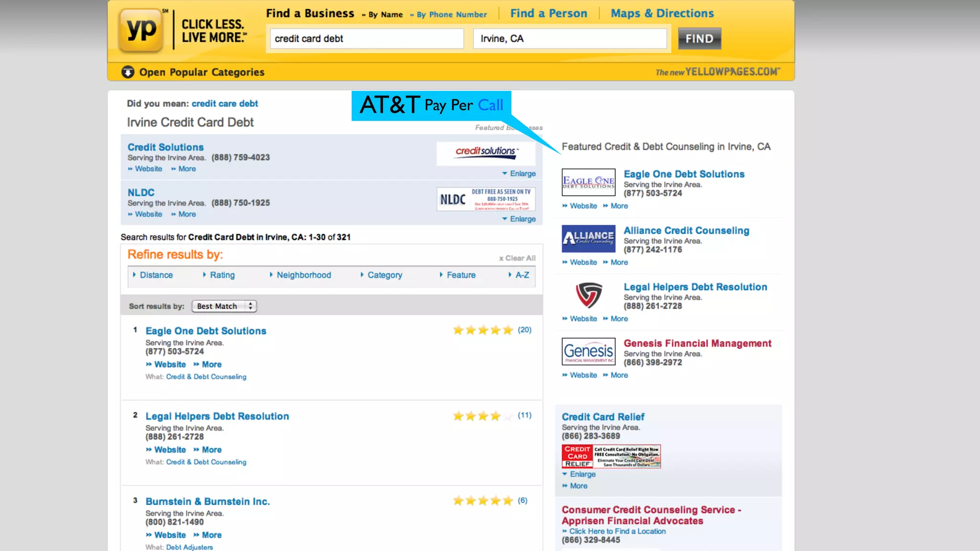Visit Website for result 2 Legal Helpers
Screen dimensions: 980x551
(170, 450)
